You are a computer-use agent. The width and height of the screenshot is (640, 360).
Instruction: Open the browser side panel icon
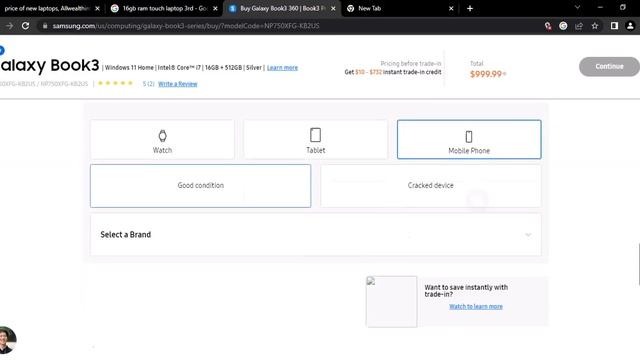pos(614,26)
